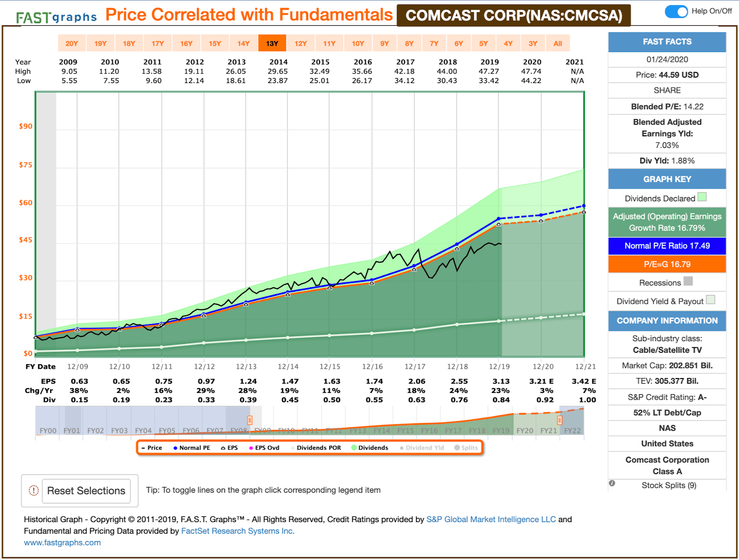739x560 pixels.
Task: Toggle the Dividends legend item
Action: coord(370,448)
